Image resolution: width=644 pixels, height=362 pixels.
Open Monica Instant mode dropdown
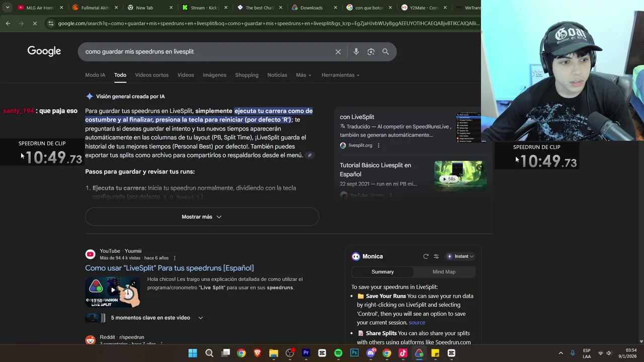click(460, 256)
